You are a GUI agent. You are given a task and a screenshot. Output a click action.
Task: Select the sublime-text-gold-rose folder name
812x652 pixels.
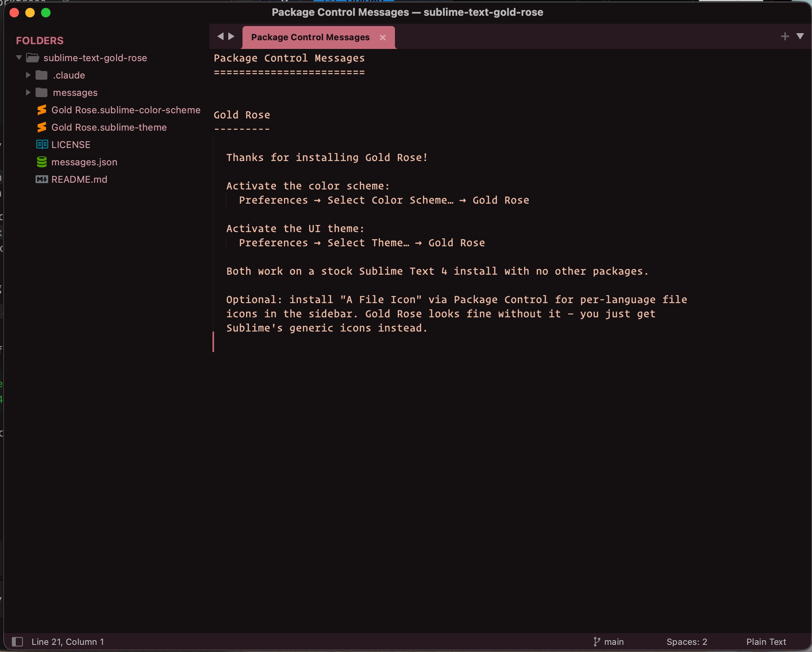95,58
